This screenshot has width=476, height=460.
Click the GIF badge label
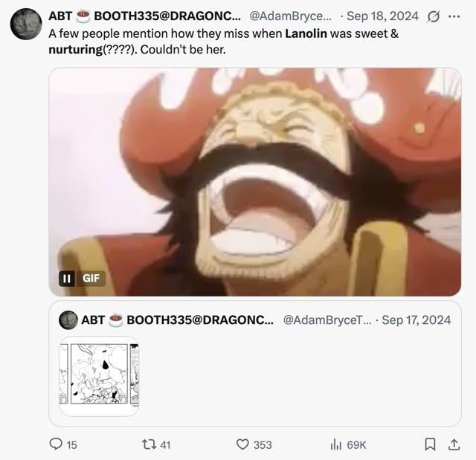click(x=91, y=278)
